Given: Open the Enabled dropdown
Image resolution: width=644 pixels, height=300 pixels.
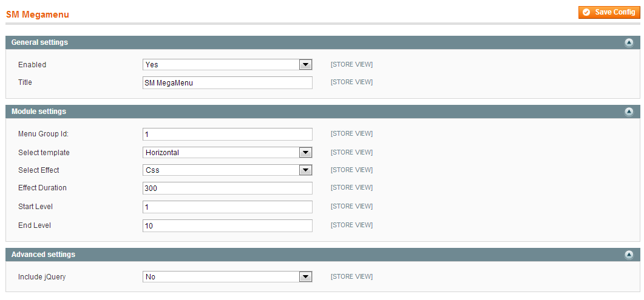Looking at the screenshot, I should [228, 65].
